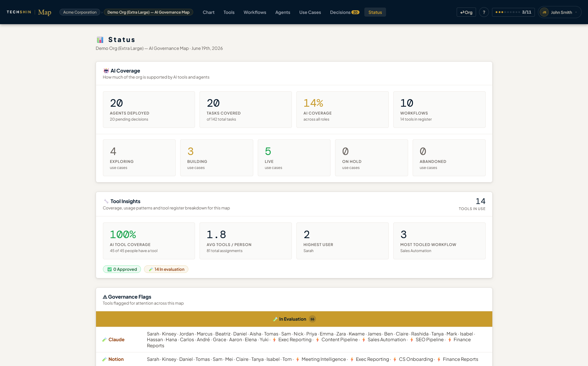Click the Org back button
This screenshot has height=366, width=588.
(466, 12)
